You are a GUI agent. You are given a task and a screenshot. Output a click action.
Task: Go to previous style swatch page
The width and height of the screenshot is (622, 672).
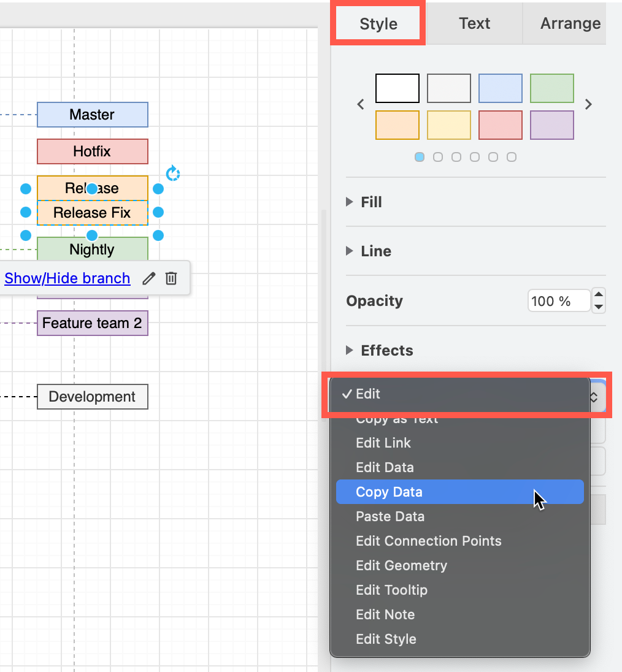[361, 104]
